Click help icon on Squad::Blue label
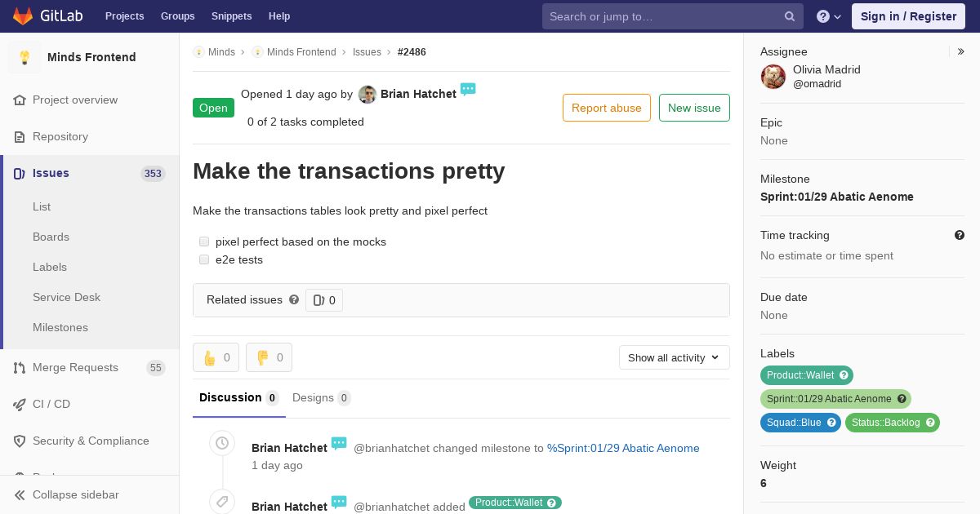980x514 pixels. 831,423
